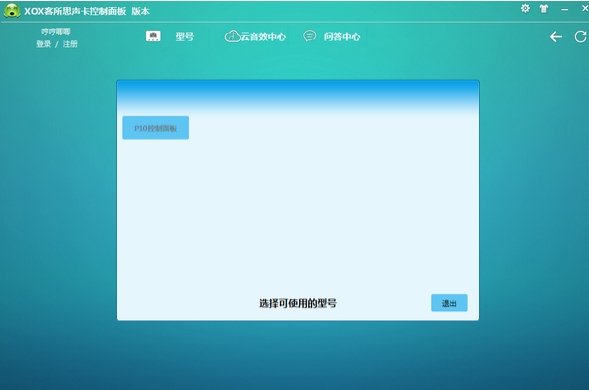Close the control panel window

tap(585, 9)
